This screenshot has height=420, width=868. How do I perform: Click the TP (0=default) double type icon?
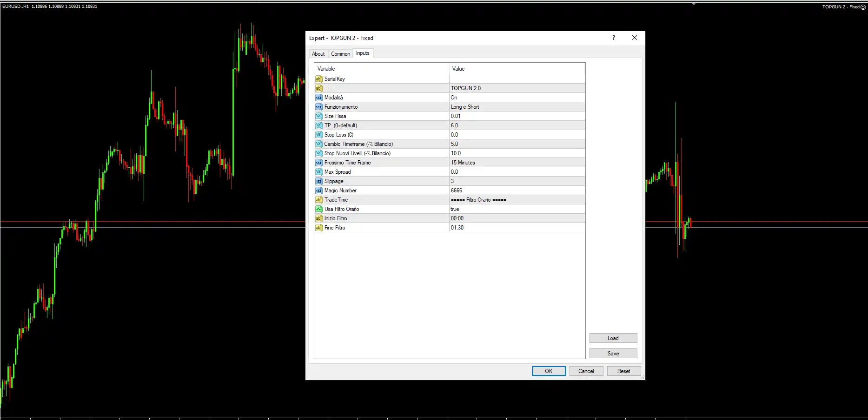[x=318, y=125]
